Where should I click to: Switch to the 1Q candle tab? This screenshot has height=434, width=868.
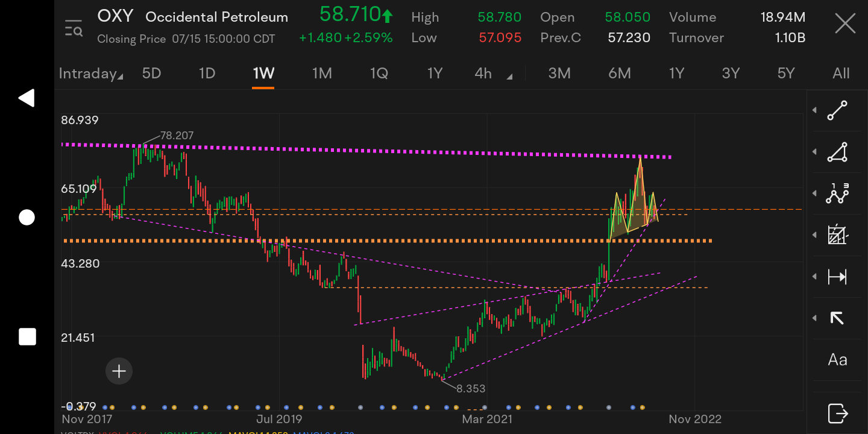coord(379,74)
